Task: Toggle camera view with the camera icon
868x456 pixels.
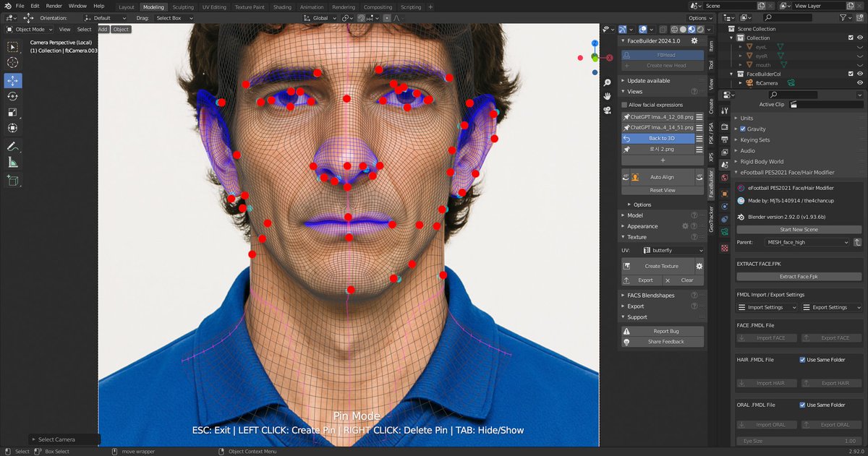Action: point(607,110)
